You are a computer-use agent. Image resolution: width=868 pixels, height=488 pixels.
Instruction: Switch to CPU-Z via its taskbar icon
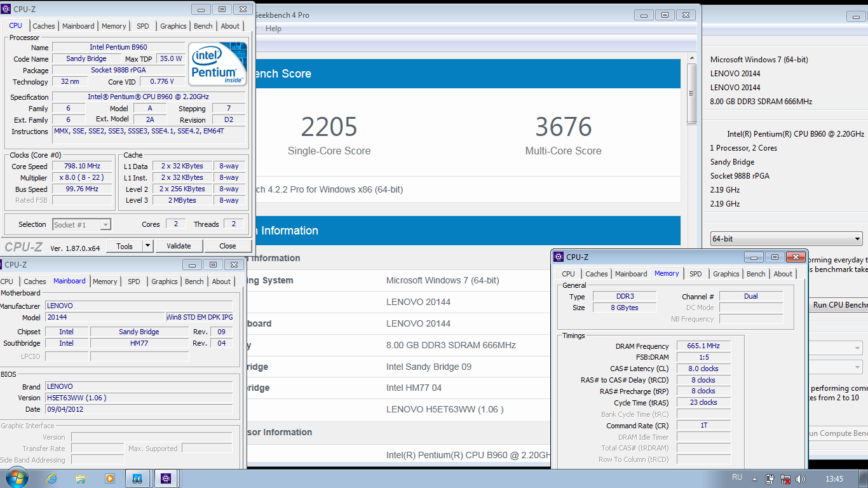(x=166, y=478)
